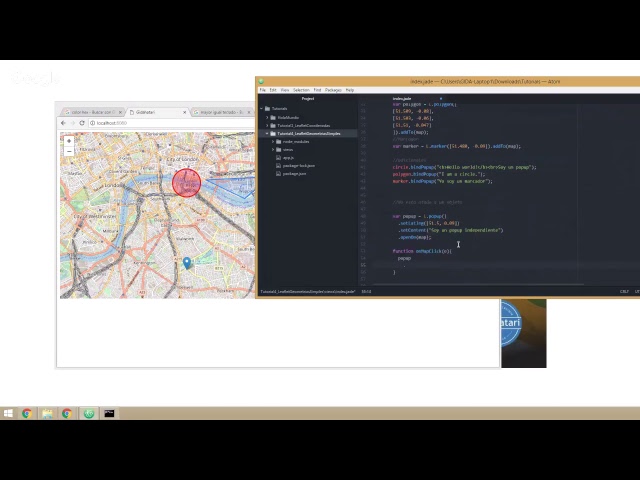Close the 'color hex' Chrome tab
640x480 pixels.
[120, 112]
